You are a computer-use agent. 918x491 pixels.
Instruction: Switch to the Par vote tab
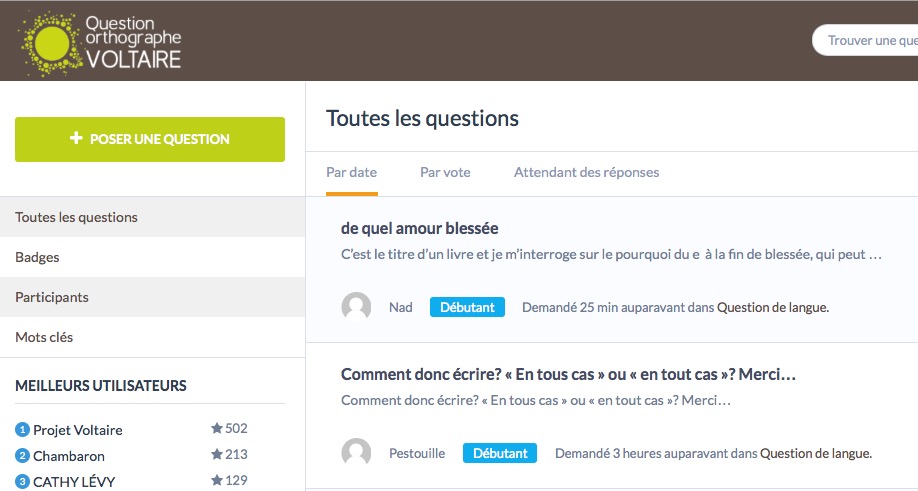click(x=445, y=172)
